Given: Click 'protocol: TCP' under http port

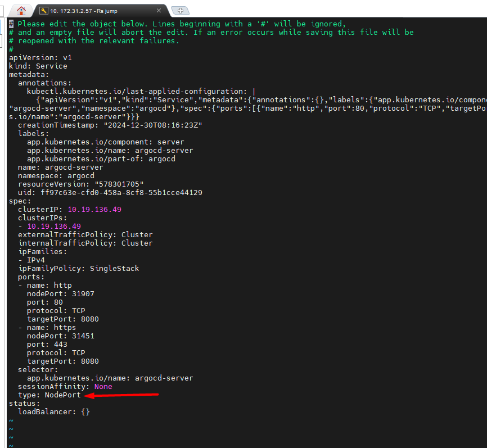Looking at the screenshot, I should click(56, 311).
